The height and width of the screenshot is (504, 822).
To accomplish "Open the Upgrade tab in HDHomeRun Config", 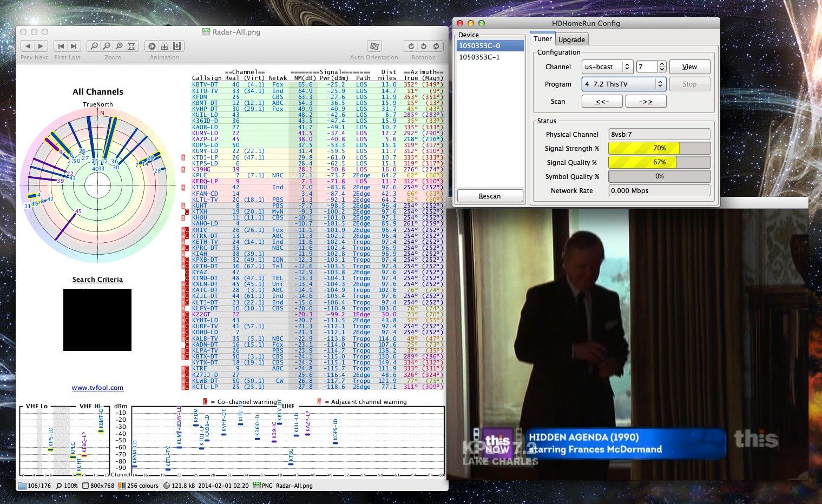I will click(571, 39).
